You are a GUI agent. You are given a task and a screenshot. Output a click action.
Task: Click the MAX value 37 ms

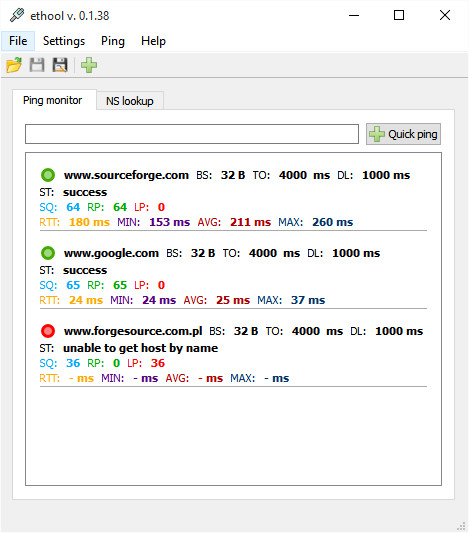tap(308, 300)
